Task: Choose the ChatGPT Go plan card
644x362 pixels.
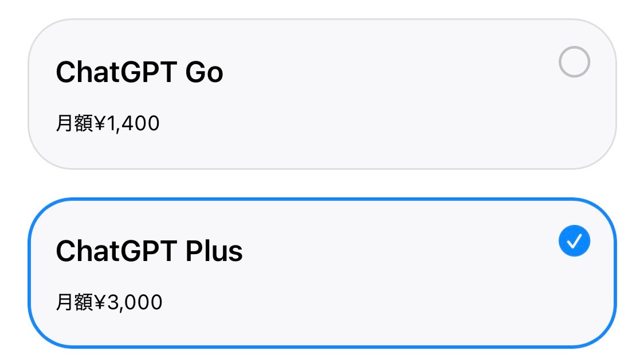Action: (322, 94)
